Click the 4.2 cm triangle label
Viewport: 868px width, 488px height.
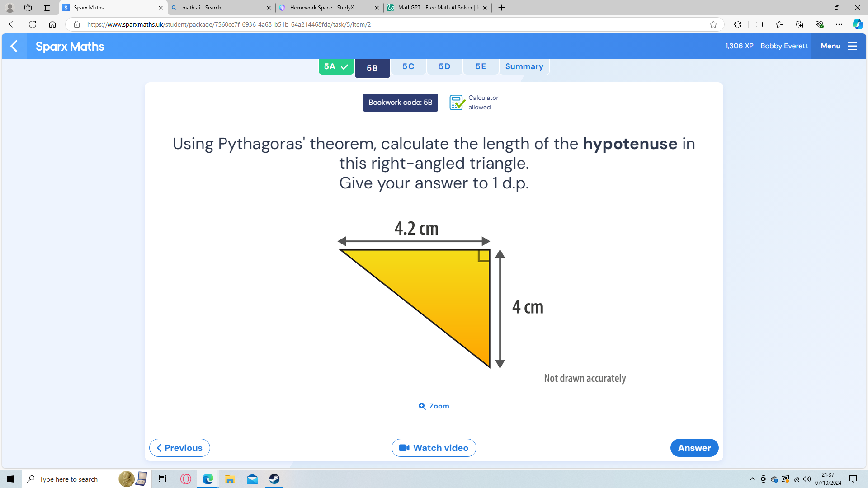[x=416, y=228]
